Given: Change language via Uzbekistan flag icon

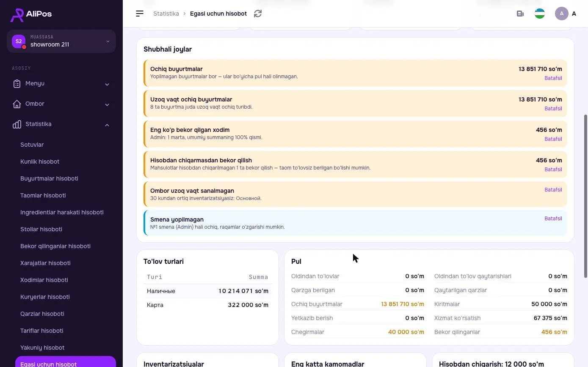Looking at the screenshot, I should [x=540, y=14].
